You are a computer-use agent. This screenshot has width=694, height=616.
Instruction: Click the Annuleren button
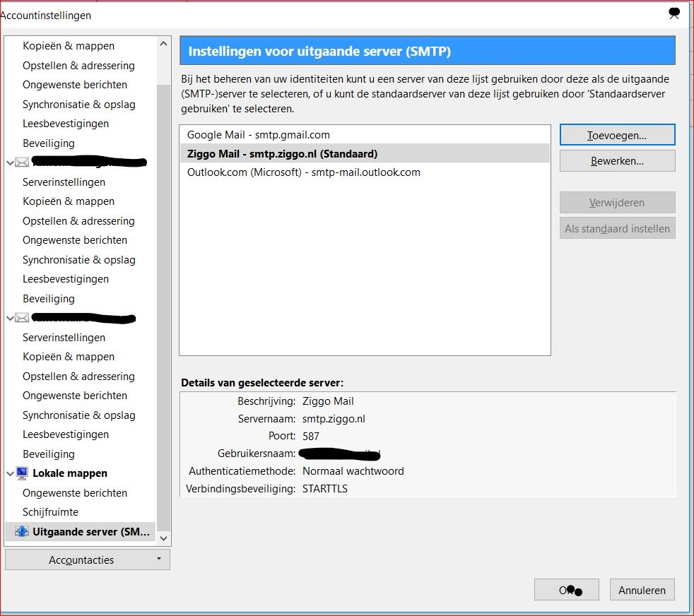642,590
